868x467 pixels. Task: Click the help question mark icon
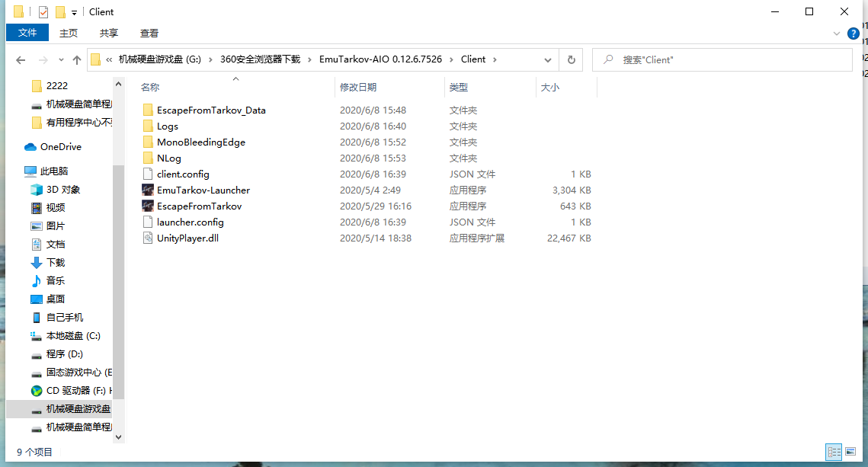pos(853,34)
